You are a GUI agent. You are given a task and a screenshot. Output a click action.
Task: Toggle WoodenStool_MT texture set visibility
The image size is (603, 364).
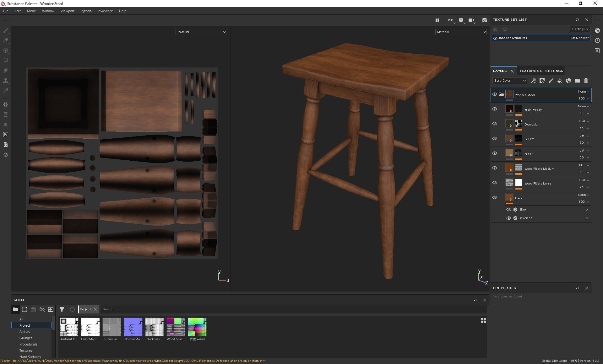click(495, 38)
